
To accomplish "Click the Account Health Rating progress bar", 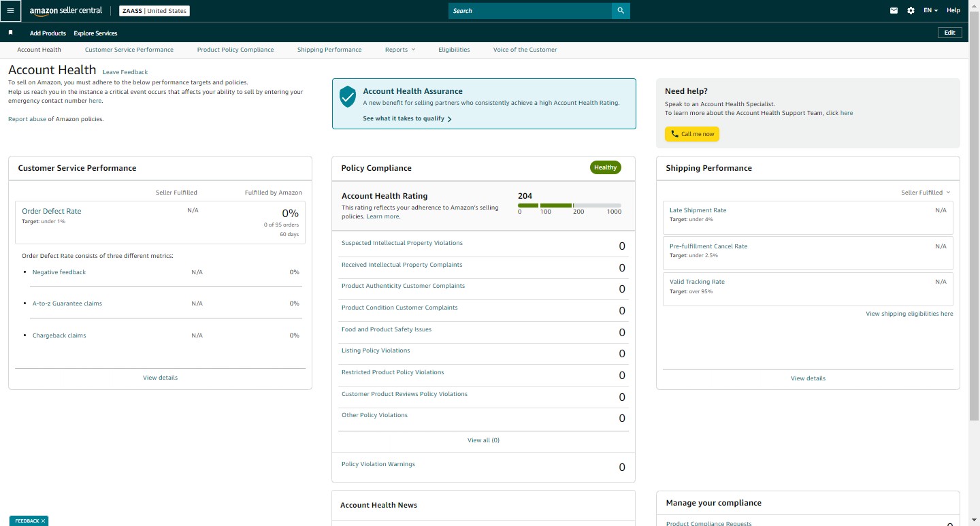I will (570, 206).
